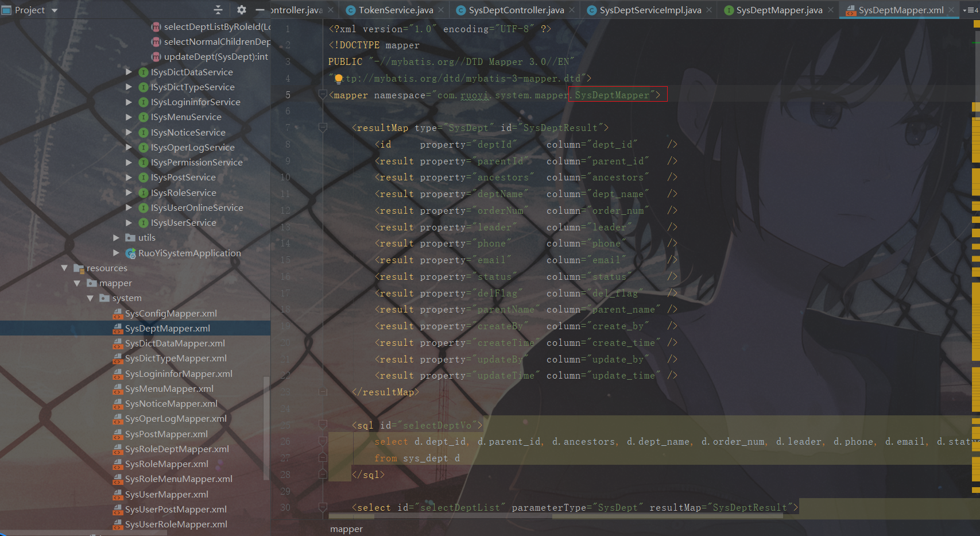Open SysDictTypeMapper.xml file
The image size is (980, 536).
pyautogui.click(x=176, y=358)
